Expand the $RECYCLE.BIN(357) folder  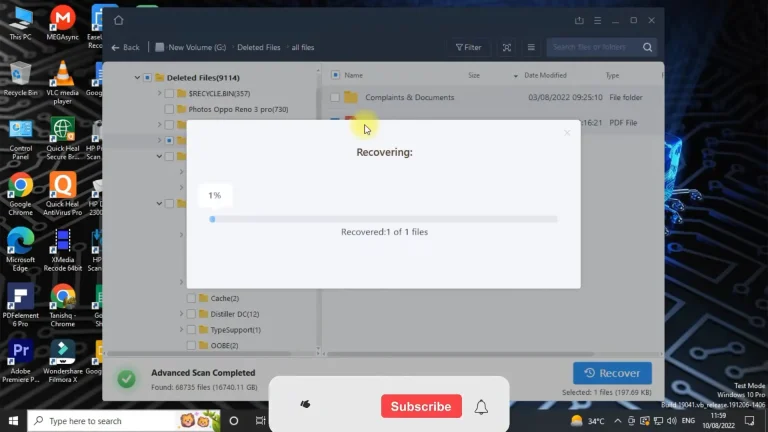[x=159, y=93]
